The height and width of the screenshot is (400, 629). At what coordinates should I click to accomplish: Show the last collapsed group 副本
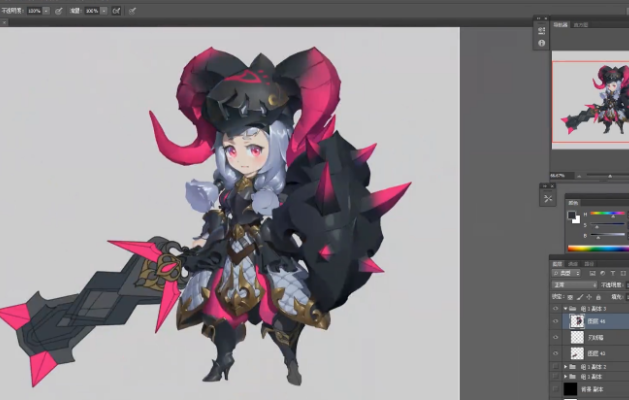[556, 377]
